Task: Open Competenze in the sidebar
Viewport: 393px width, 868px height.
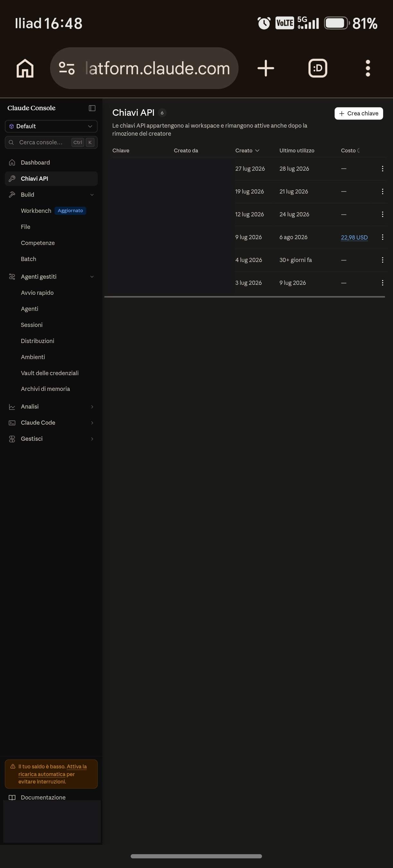Action: [x=38, y=243]
